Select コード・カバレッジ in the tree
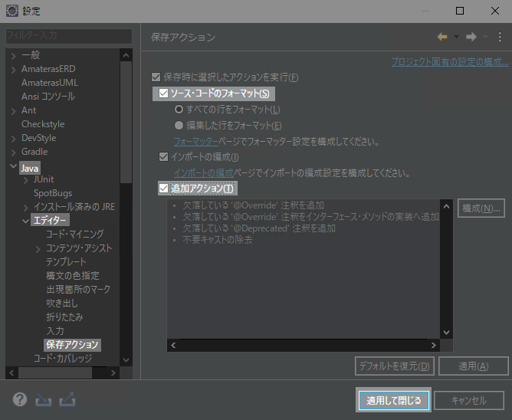 click(63, 359)
